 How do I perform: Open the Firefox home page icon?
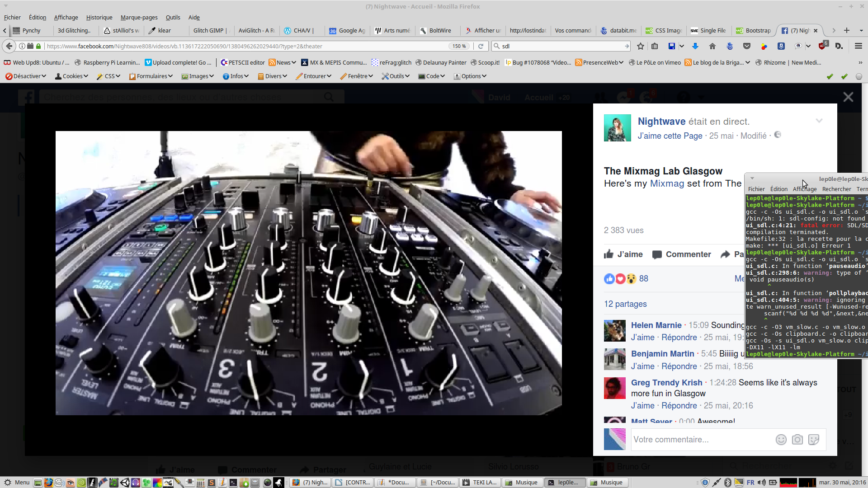point(712,46)
